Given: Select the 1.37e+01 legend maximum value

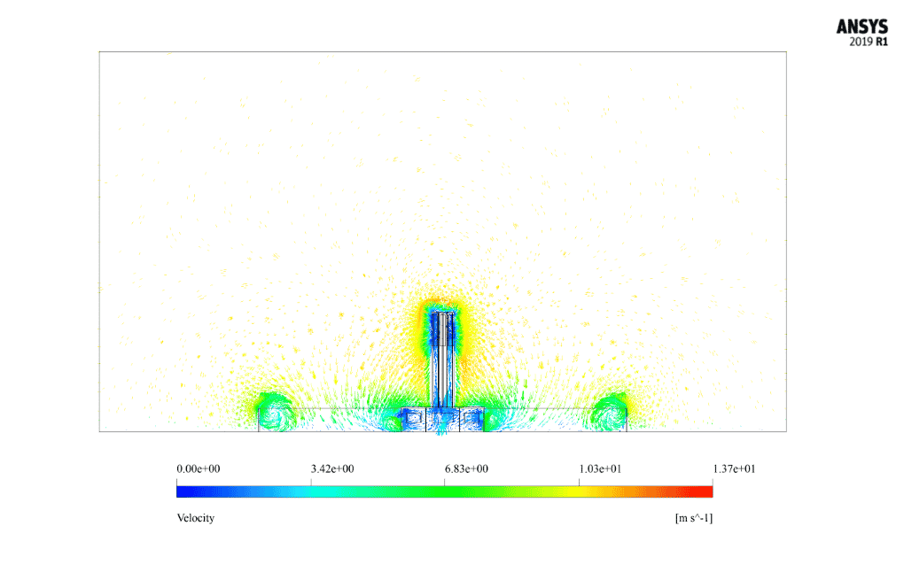Looking at the screenshot, I should coord(734,468).
